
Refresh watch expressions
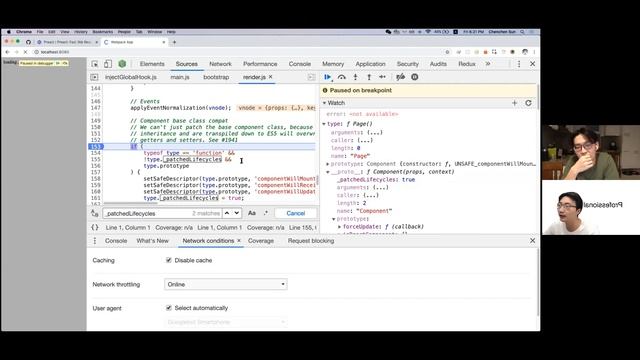528,103
